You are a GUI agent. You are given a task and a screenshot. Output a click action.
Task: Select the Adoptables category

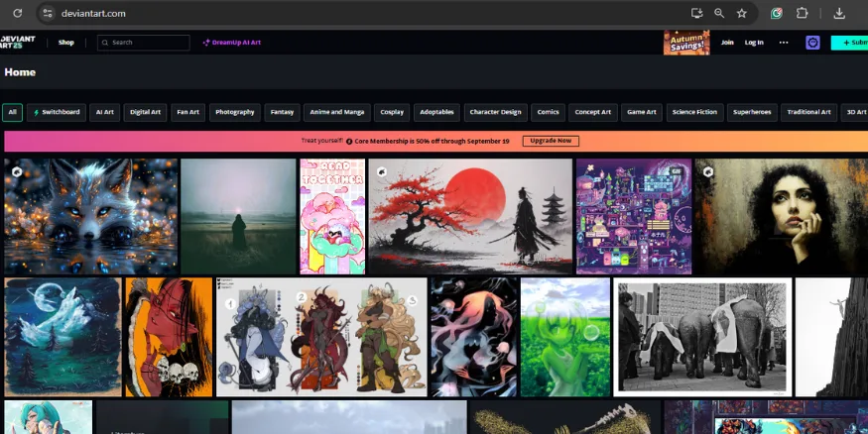pos(436,112)
